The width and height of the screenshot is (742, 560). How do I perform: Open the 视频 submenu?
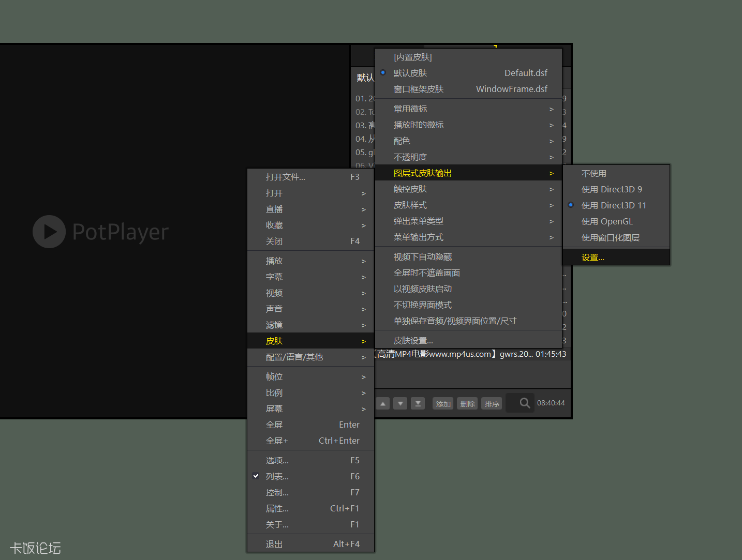pyautogui.click(x=310, y=293)
